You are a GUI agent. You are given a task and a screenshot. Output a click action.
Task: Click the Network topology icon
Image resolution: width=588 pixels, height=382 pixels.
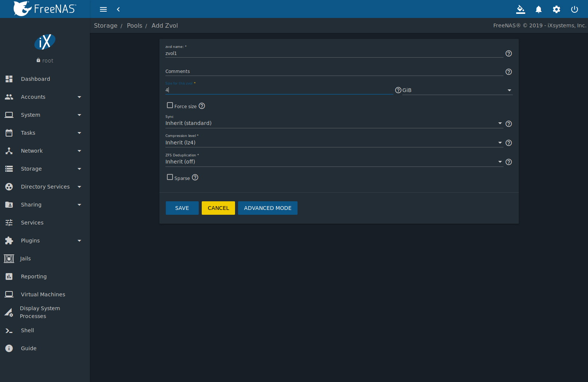9,151
